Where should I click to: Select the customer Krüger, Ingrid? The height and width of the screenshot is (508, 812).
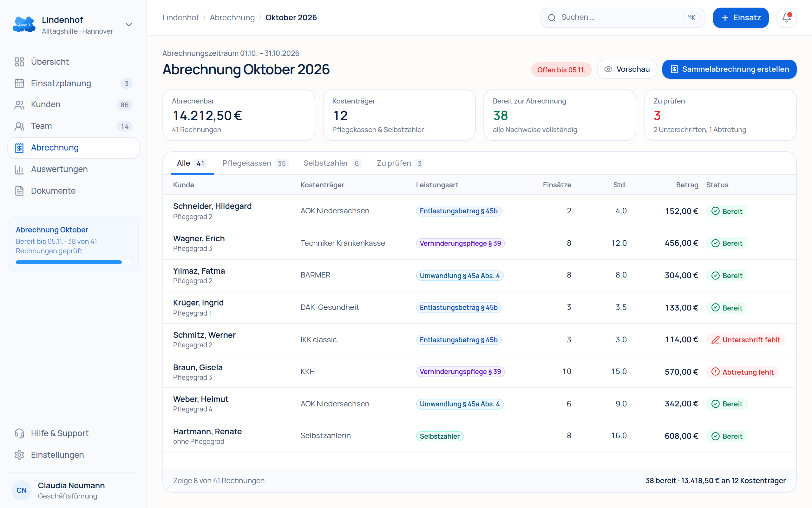[x=198, y=303]
